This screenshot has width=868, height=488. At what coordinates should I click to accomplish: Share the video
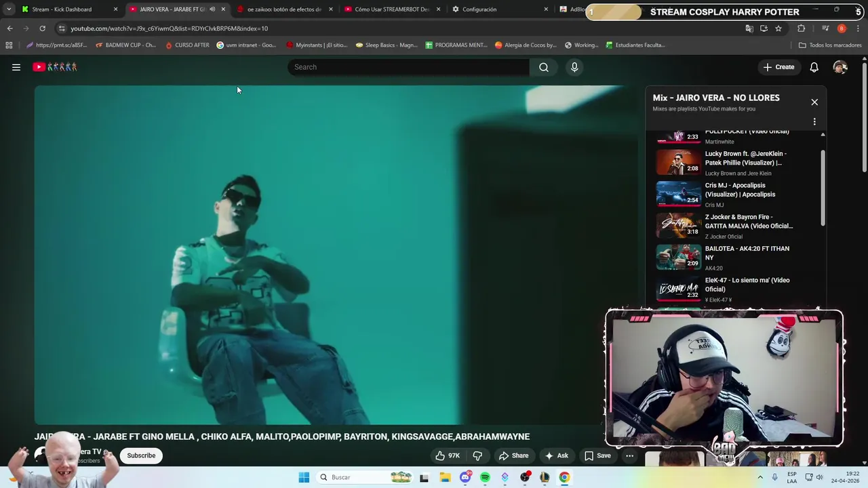pyautogui.click(x=513, y=455)
